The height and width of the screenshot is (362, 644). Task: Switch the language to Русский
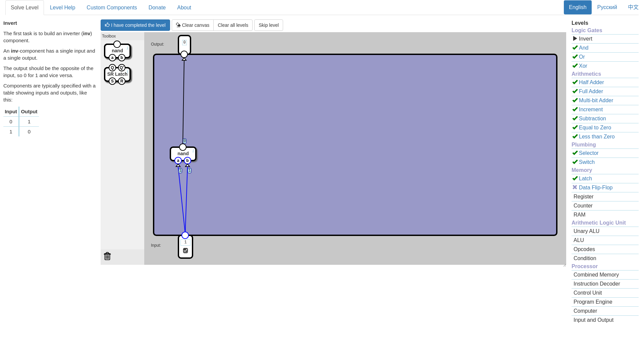click(x=607, y=7)
